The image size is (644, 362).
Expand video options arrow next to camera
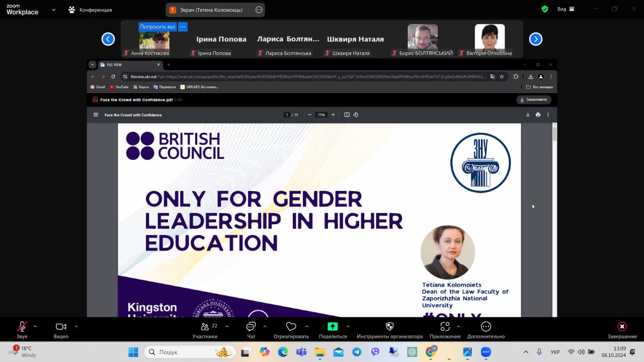(76, 326)
